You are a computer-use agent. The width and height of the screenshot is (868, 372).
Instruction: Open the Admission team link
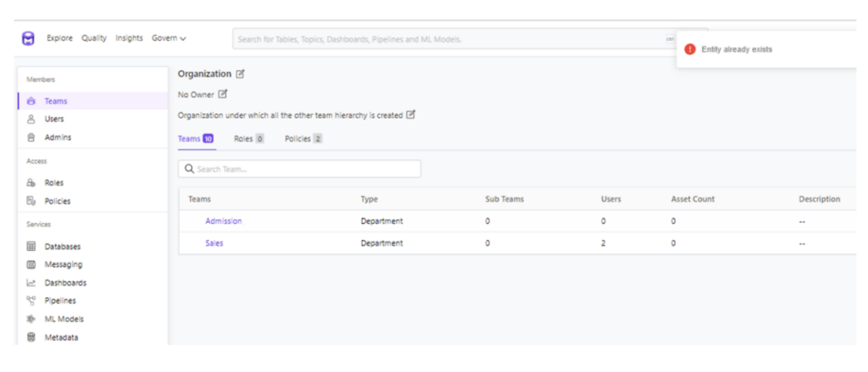[223, 221]
